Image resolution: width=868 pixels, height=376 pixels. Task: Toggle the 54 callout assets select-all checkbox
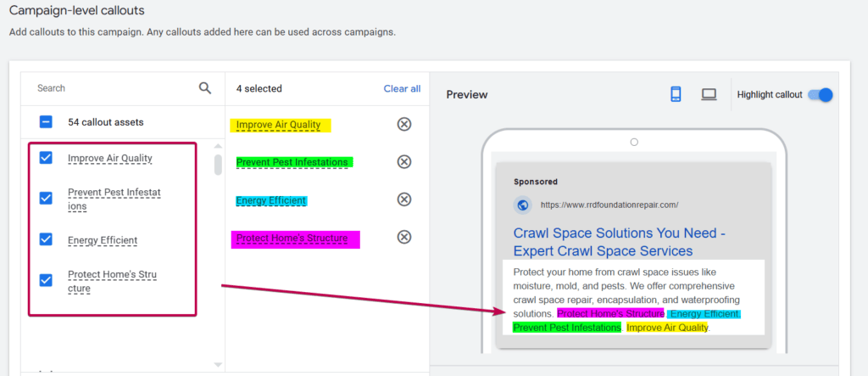[x=47, y=122]
